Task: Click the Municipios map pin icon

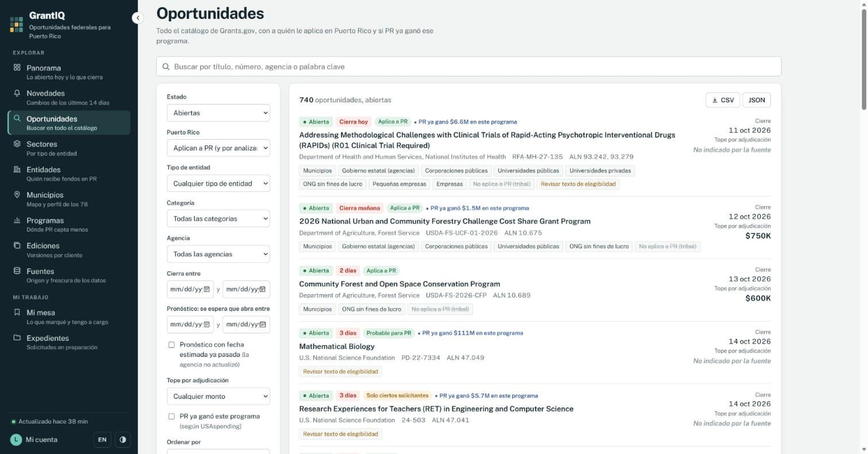Action: [17, 195]
